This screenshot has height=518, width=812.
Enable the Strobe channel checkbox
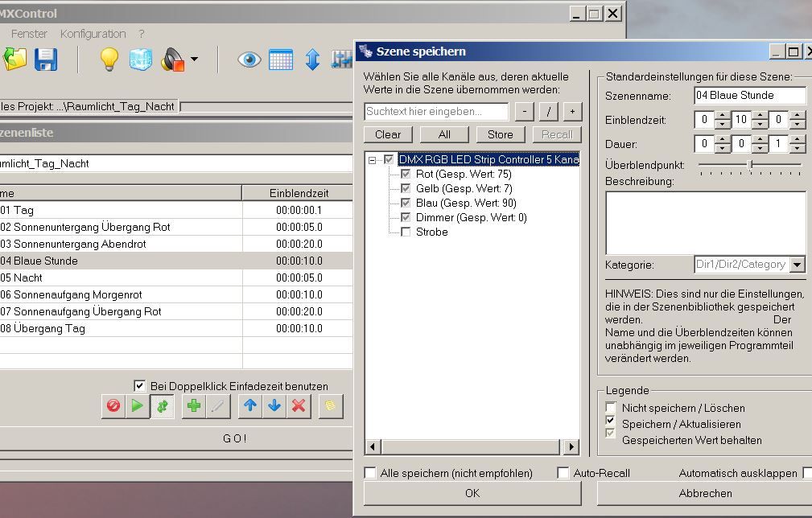click(x=406, y=232)
